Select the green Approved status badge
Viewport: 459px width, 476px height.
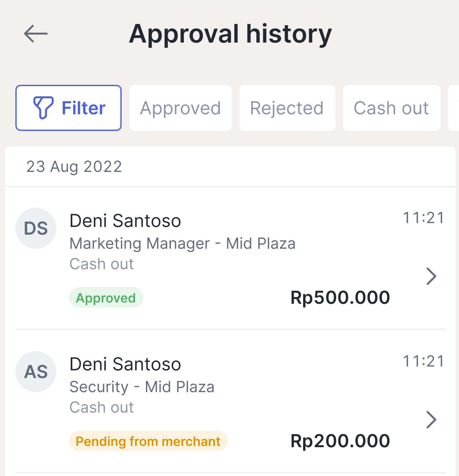tap(106, 298)
